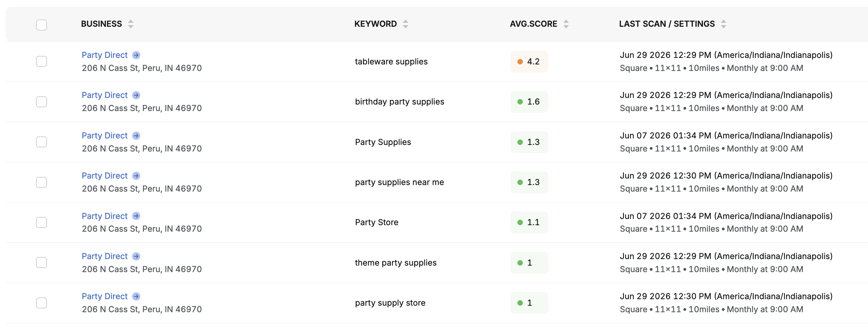The image size is (868, 329).
Task: Select checkbox for Party Store row
Action: coord(42,222)
